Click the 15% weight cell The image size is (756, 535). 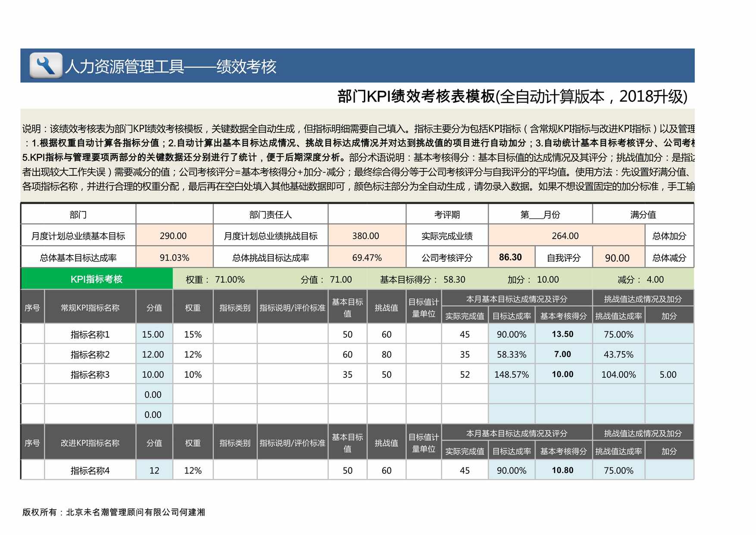click(193, 334)
